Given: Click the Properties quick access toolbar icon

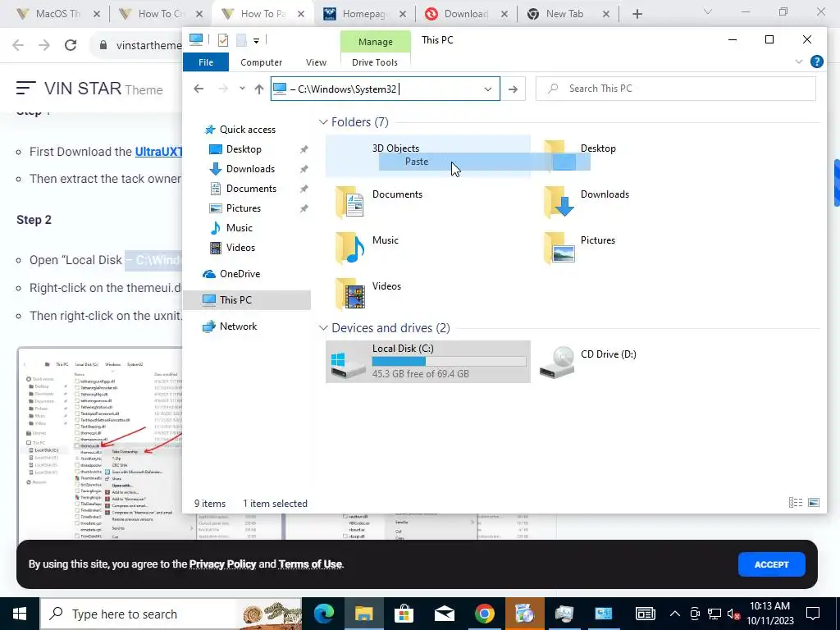Looking at the screenshot, I should point(223,40).
